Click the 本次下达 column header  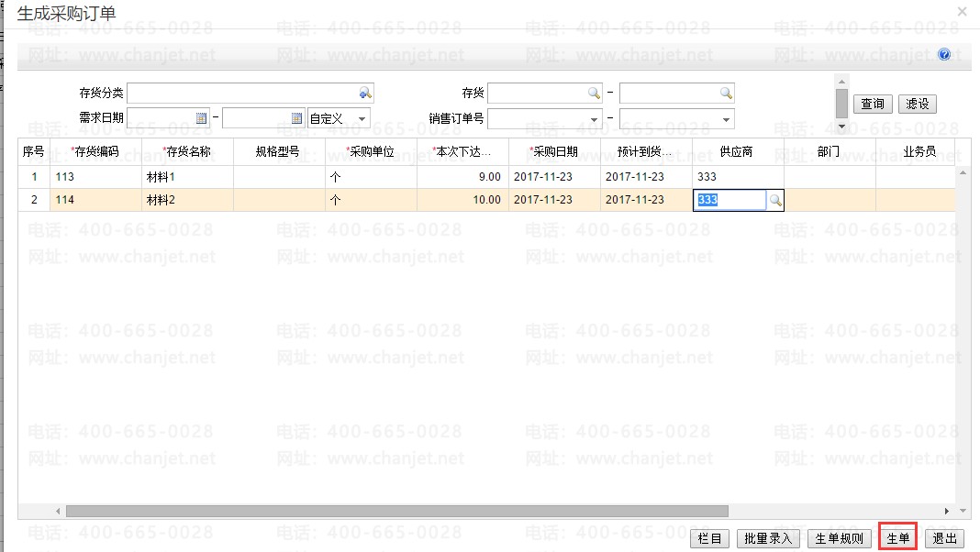(462, 151)
